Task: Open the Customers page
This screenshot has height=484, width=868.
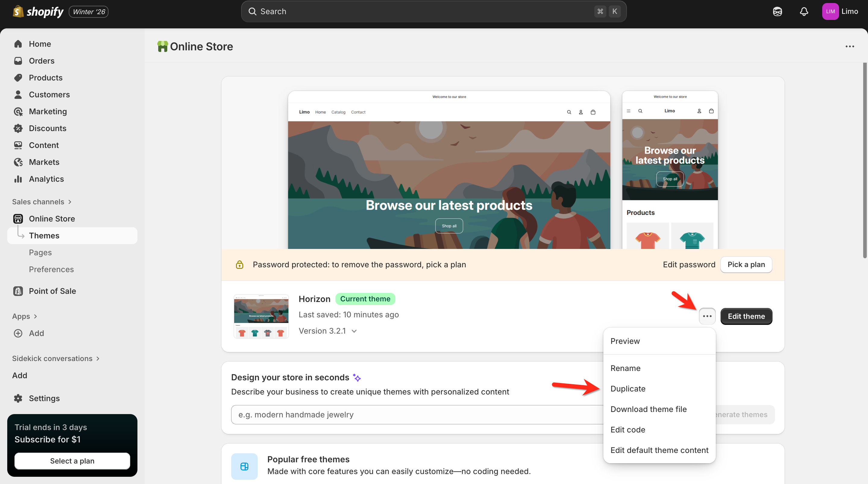Action: click(x=49, y=94)
